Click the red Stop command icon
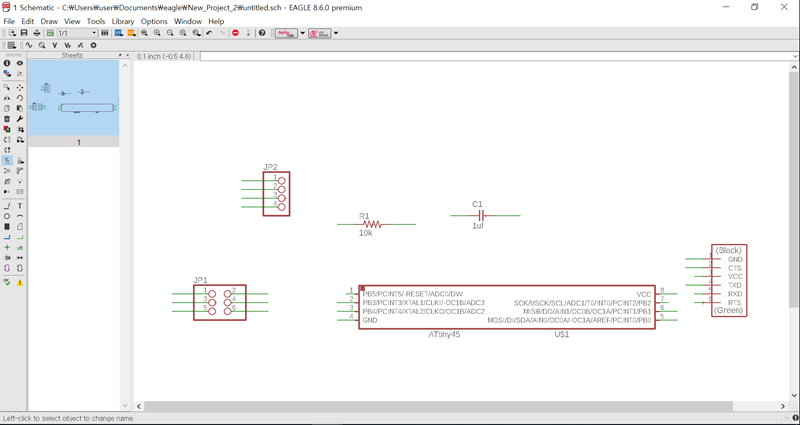The width and height of the screenshot is (800, 425). click(235, 33)
